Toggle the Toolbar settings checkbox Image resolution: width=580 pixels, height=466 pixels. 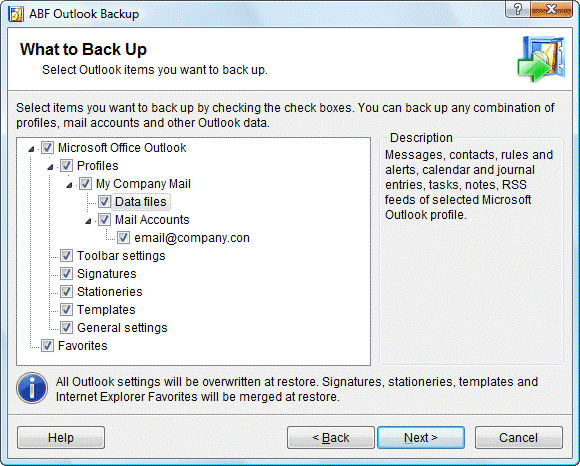(66, 256)
